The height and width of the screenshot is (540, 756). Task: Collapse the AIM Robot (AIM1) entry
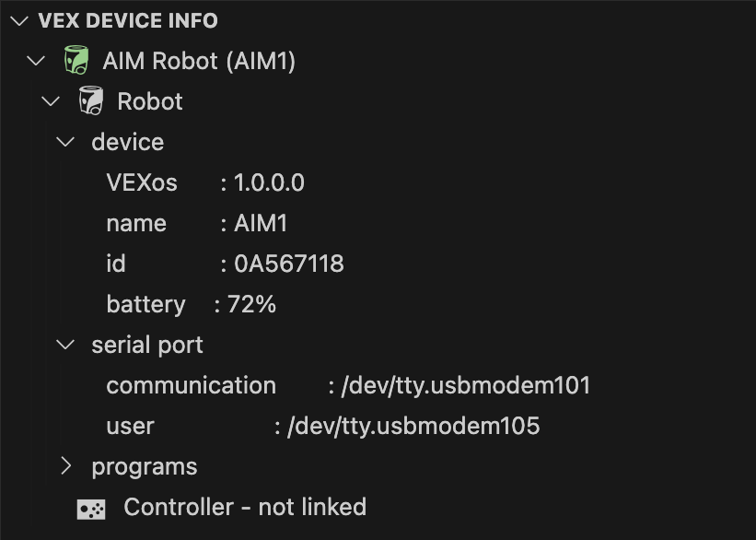35,59
